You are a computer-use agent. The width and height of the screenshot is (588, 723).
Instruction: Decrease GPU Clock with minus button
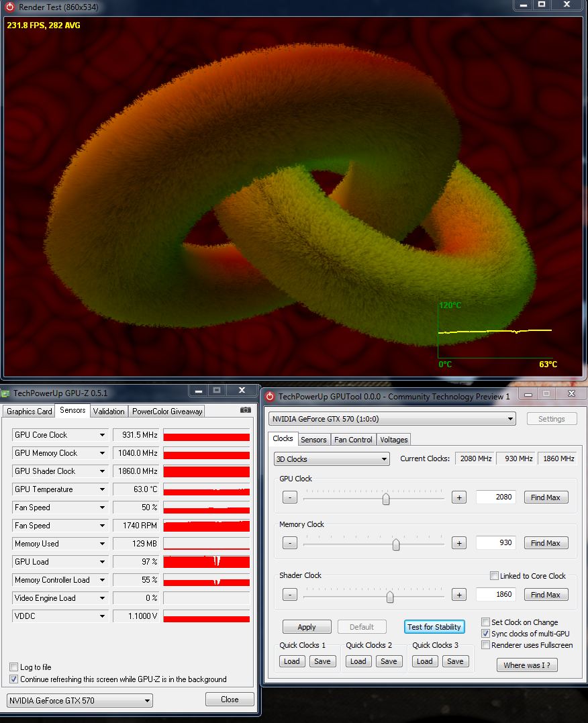point(289,497)
